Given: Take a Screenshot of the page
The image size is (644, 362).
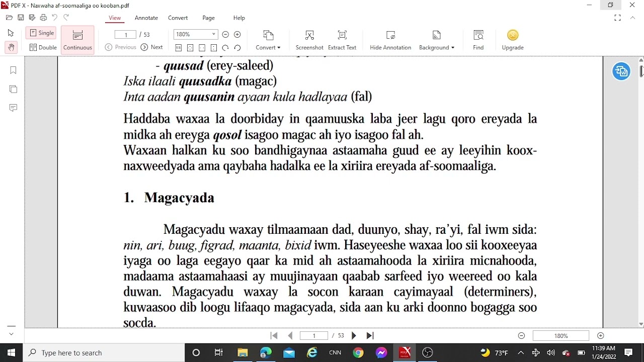Looking at the screenshot, I should (x=309, y=40).
